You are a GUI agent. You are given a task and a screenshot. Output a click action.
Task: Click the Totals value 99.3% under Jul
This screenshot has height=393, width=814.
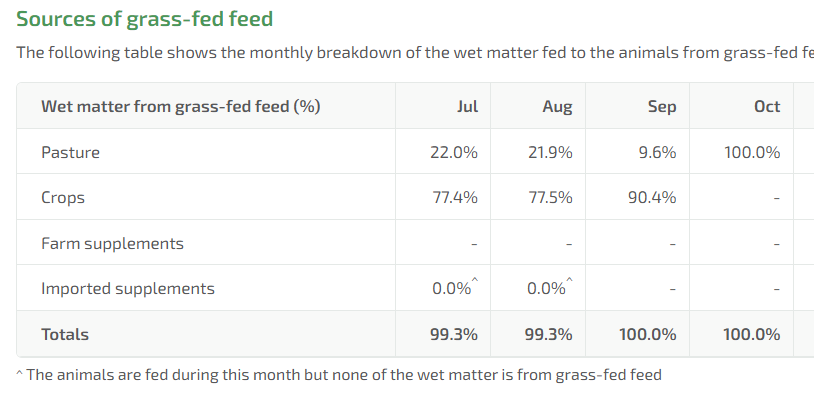coord(454,334)
